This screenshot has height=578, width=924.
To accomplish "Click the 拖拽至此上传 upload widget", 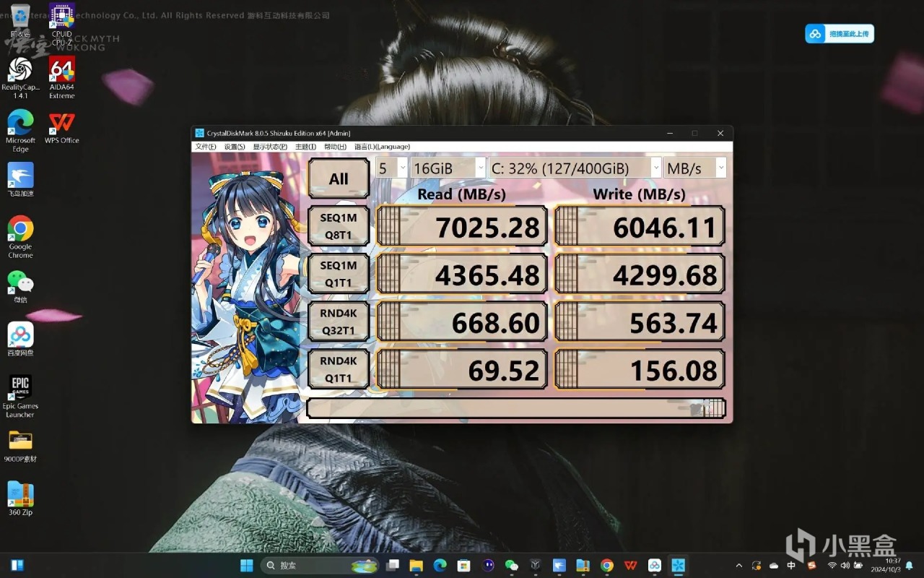I will (x=840, y=33).
